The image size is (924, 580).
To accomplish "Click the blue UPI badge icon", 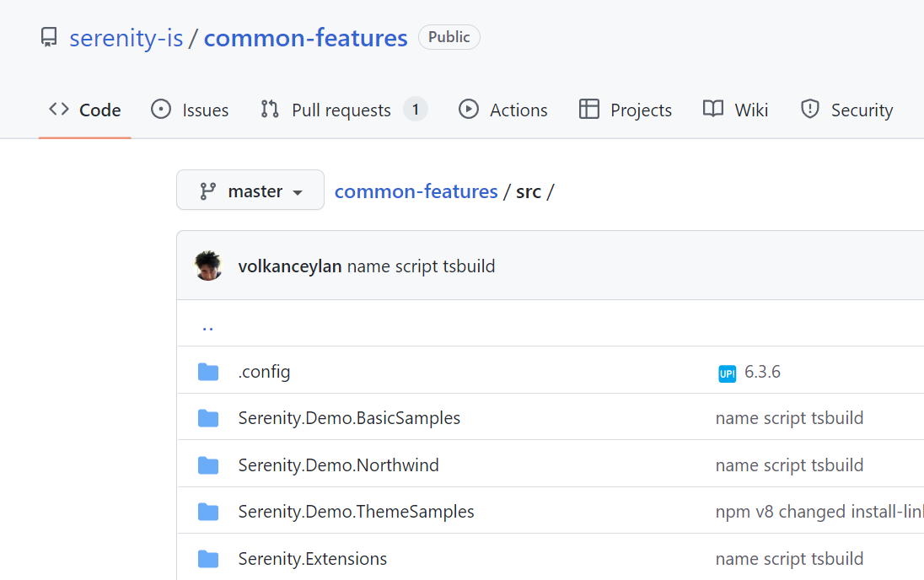I will (x=727, y=373).
